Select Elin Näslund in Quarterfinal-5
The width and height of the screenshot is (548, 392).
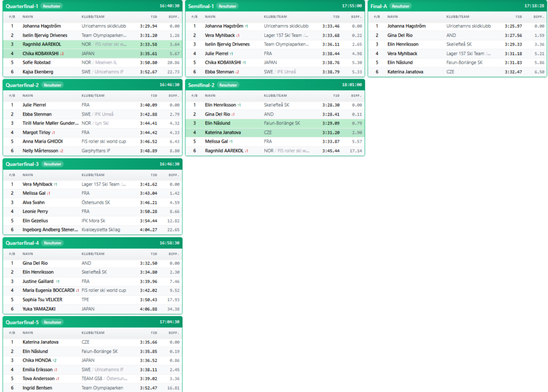(93, 351)
